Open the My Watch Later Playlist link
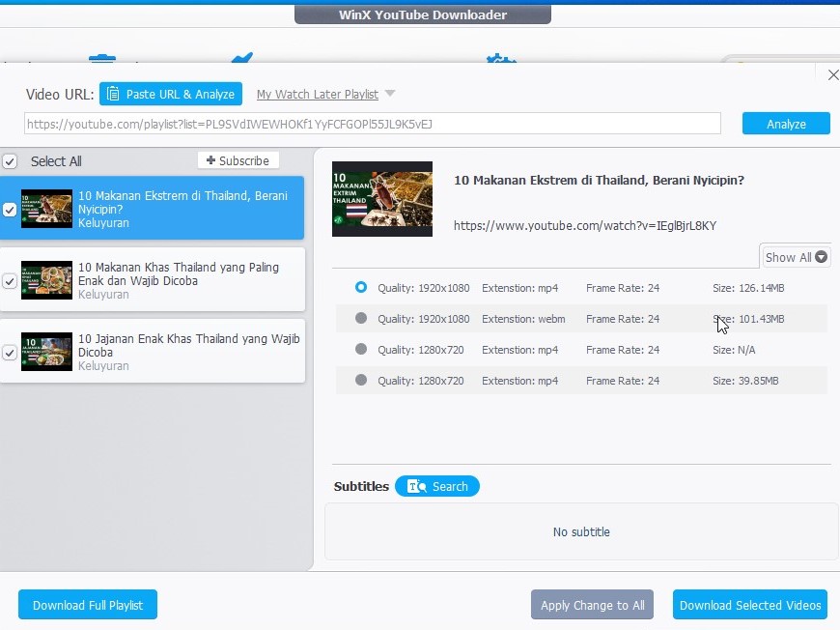This screenshot has height=630, width=840. tap(317, 95)
